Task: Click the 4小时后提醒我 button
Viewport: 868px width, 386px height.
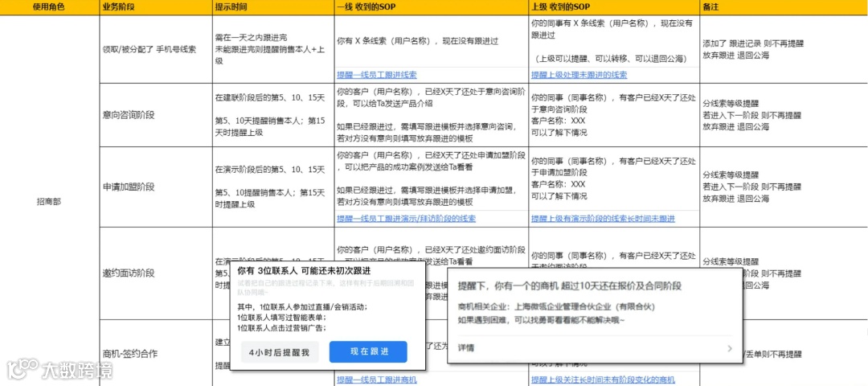Action: (280, 352)
